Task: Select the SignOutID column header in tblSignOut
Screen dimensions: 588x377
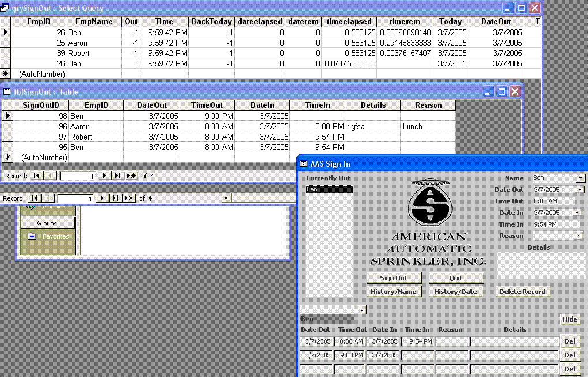Action: (40, 105)
